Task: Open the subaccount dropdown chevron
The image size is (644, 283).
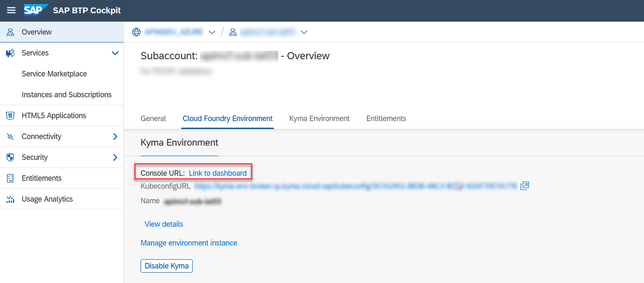Action: 304,32
